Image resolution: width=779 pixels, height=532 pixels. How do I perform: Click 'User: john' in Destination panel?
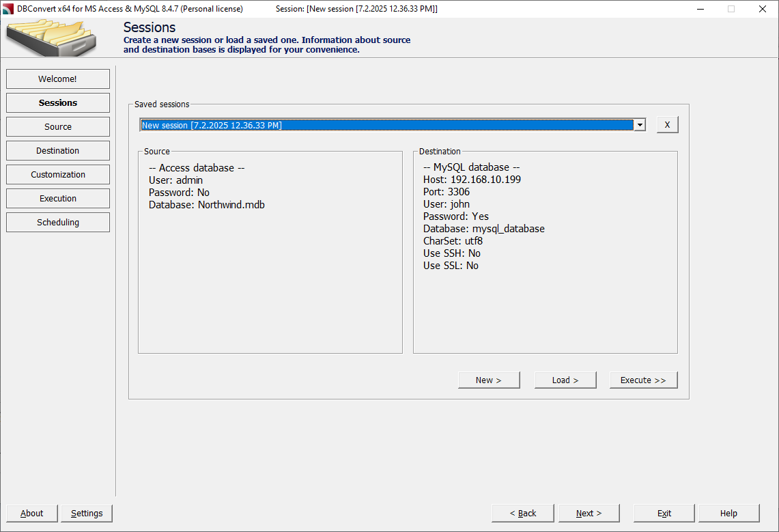coord(447,204)
